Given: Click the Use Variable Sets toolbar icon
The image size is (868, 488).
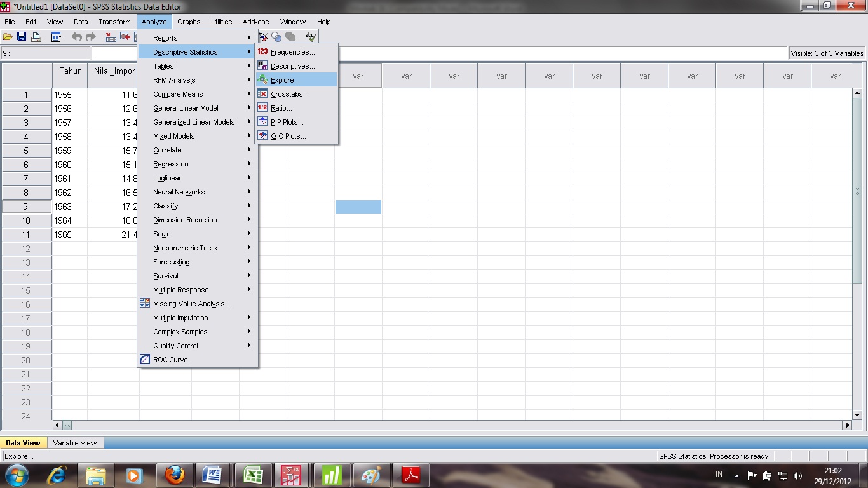Looking at the screenshot, I should click(276, 36).
